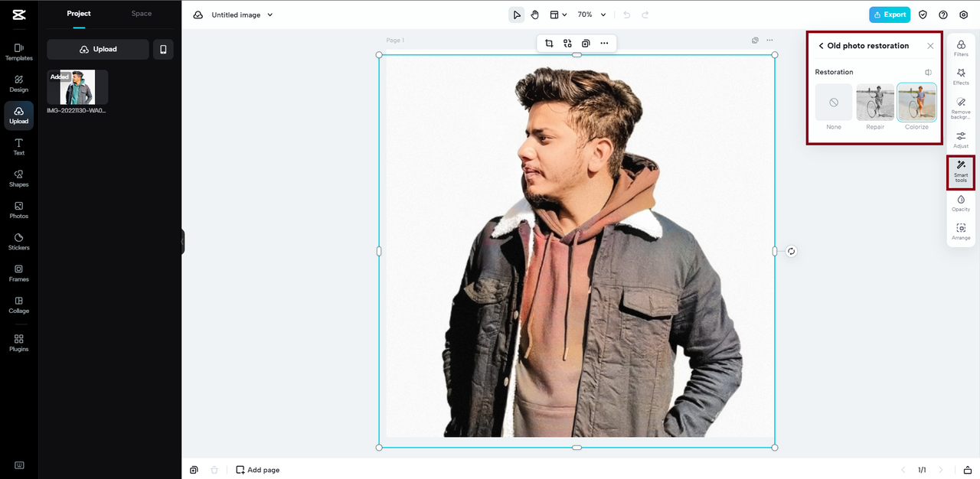
Task: Open the Effects panel
Action: (961, 77)
